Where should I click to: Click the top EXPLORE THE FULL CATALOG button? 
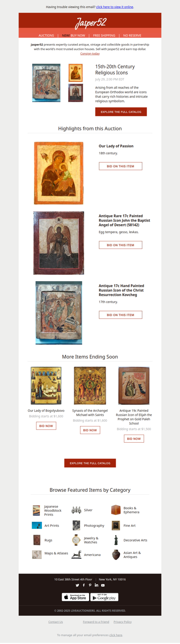pyautogui.click(x=121, y=111)
